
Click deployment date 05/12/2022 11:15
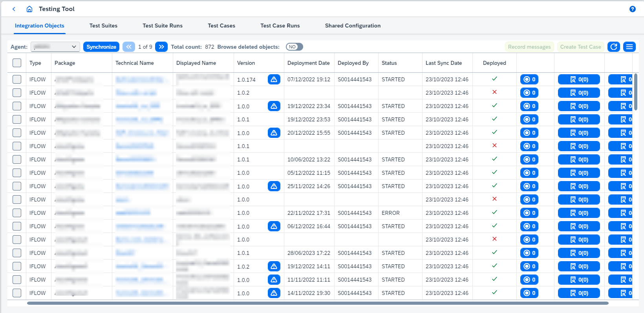[x=309, y=173]
